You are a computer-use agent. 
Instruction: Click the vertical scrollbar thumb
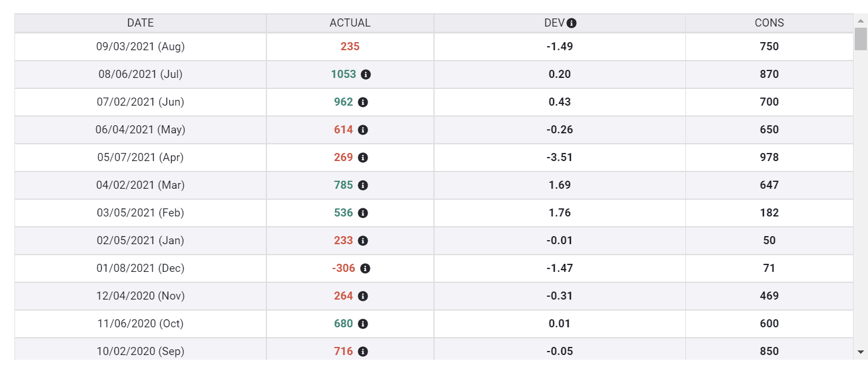tap(860, 39)
